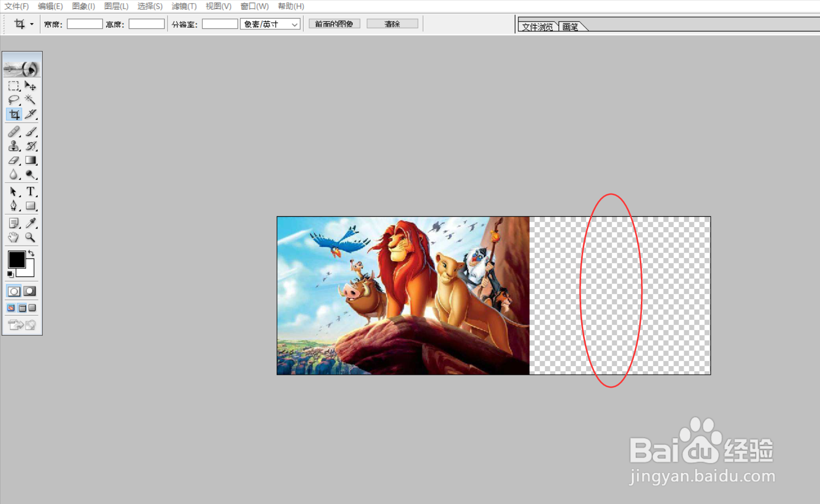Switch to Full Screen with menu bar
This screenshot has width=820, height=504.
(22, 308)
